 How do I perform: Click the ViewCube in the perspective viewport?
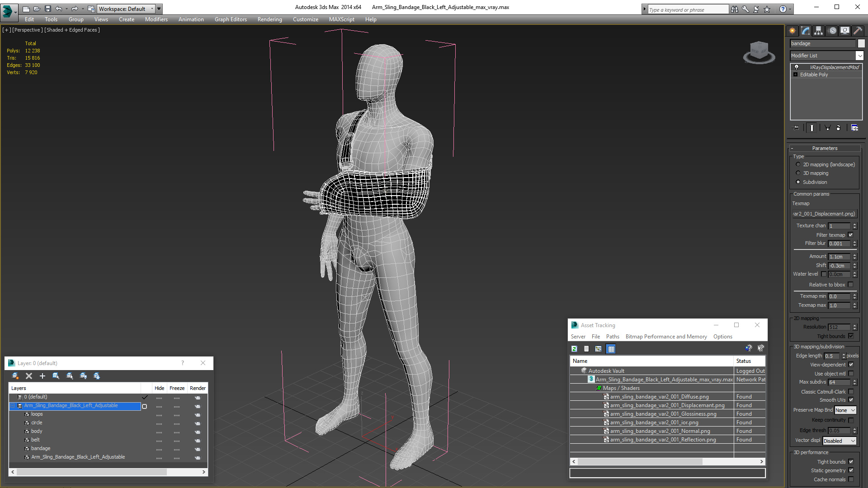pyautogui.click(x=759, y=52)
